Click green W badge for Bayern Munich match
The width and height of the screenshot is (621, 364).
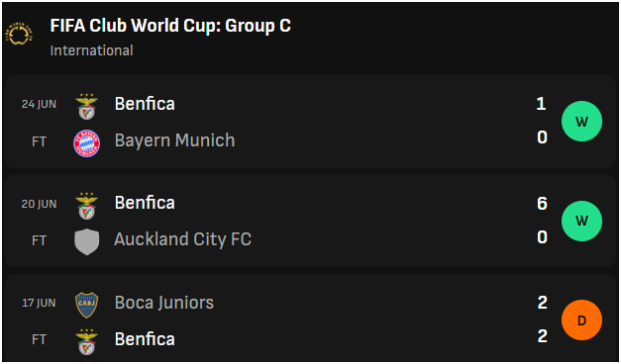point(581,121)
